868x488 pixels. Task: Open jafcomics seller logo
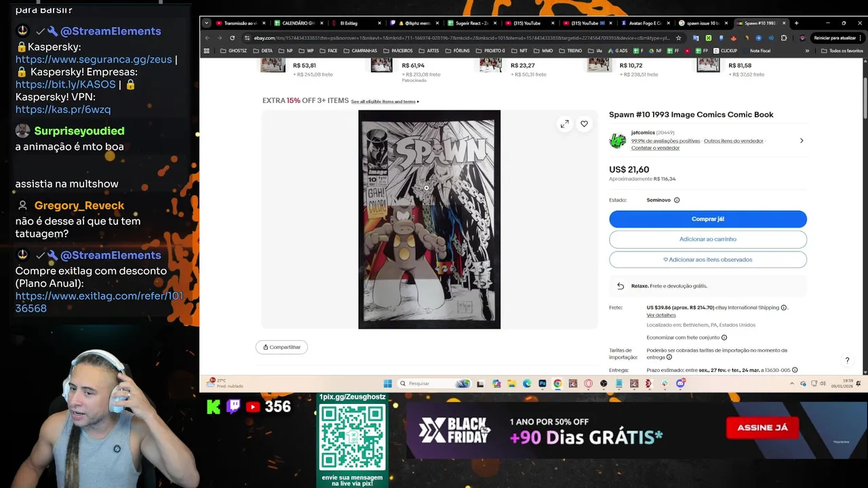click(x=617, y=140)
